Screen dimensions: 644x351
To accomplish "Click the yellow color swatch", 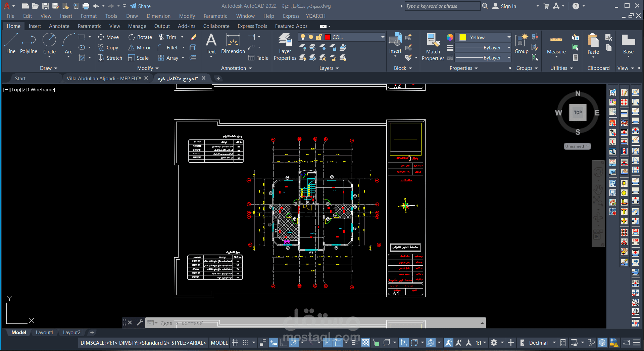I will pos(462,37).
